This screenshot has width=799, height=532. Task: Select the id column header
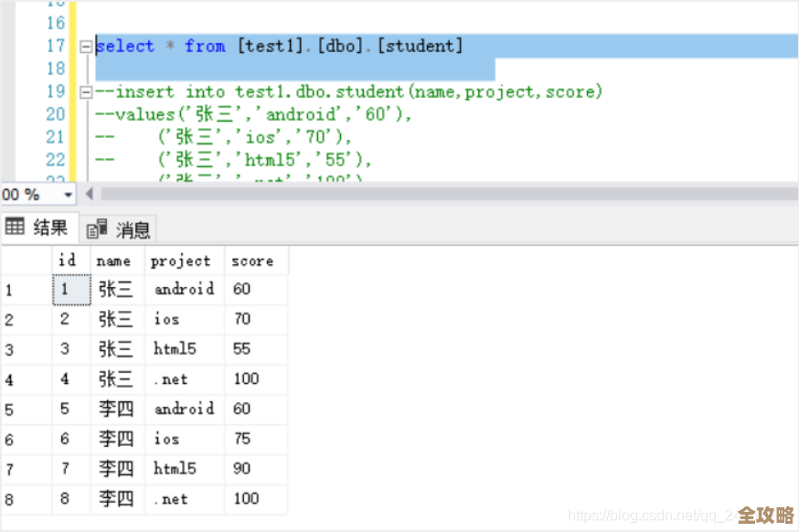(x=68, y=261)
